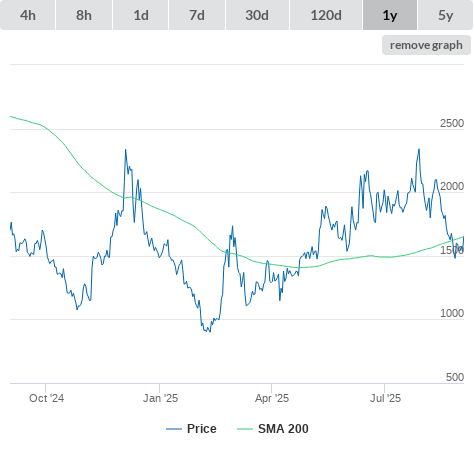The height and width of the screenshot is (455, 474).
Task: Click the Oct '24 axis label
Action: tap(46, 398)
